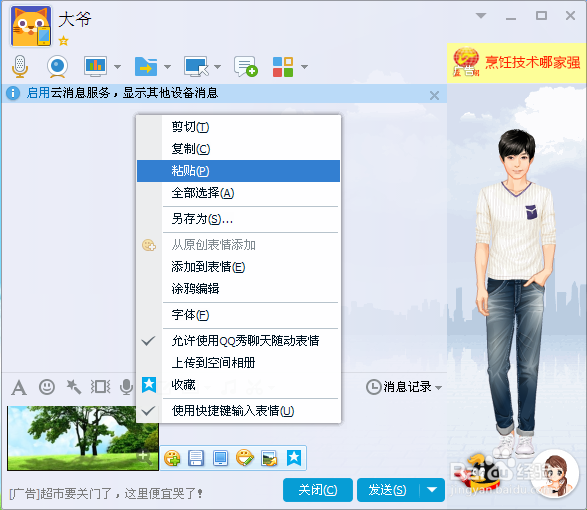Expand the 消息记录 dropdown arrow
The height and width of the screenshot is (510, 587).
438,388
